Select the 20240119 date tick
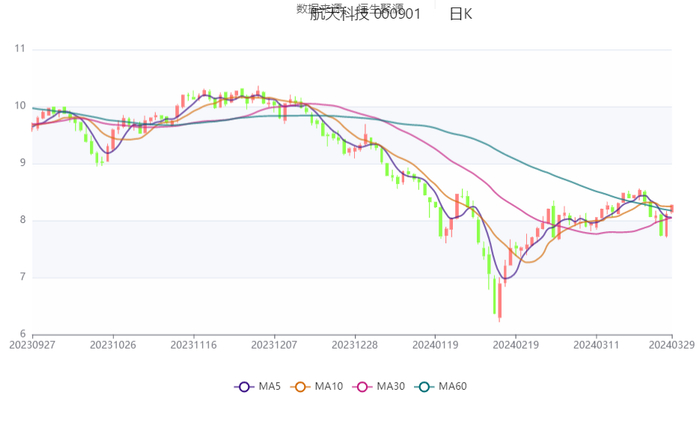The image size is (700, 425). (435, 344)
